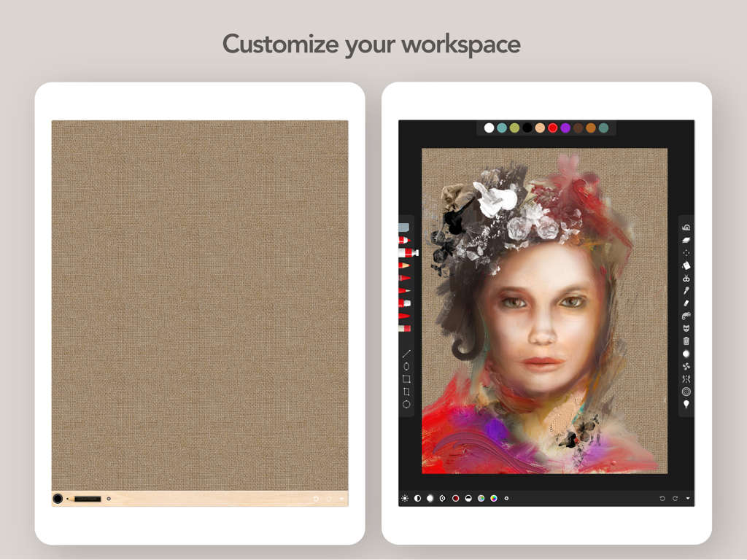Viewport: 747px width, 560px height.
Task: Toggle the contrast adjustment in the bottom bar
Action: pyautogui.click(x=417, y=498)
